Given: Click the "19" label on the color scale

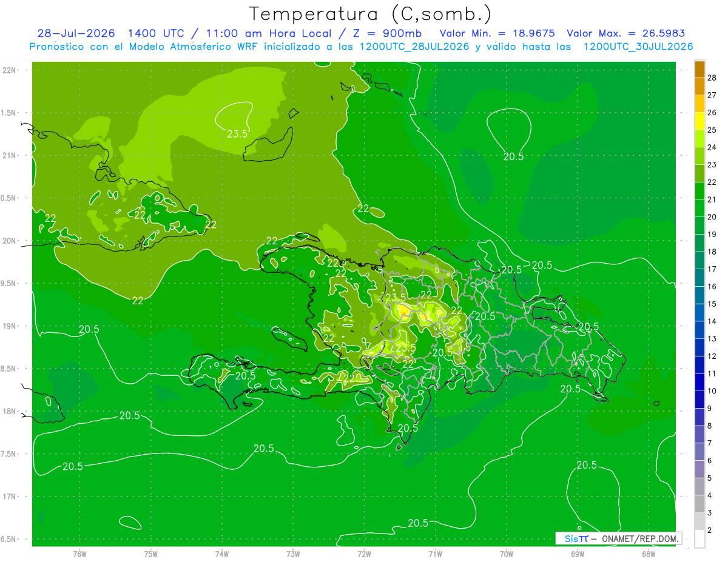Looking at the screenshot, I should point(712,234).
